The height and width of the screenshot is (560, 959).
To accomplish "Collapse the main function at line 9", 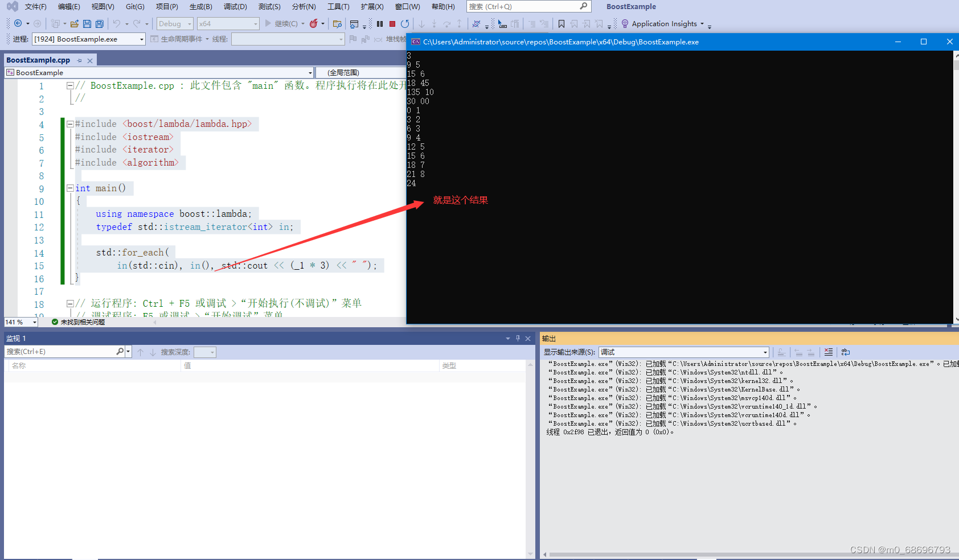I will pos(69,188).
